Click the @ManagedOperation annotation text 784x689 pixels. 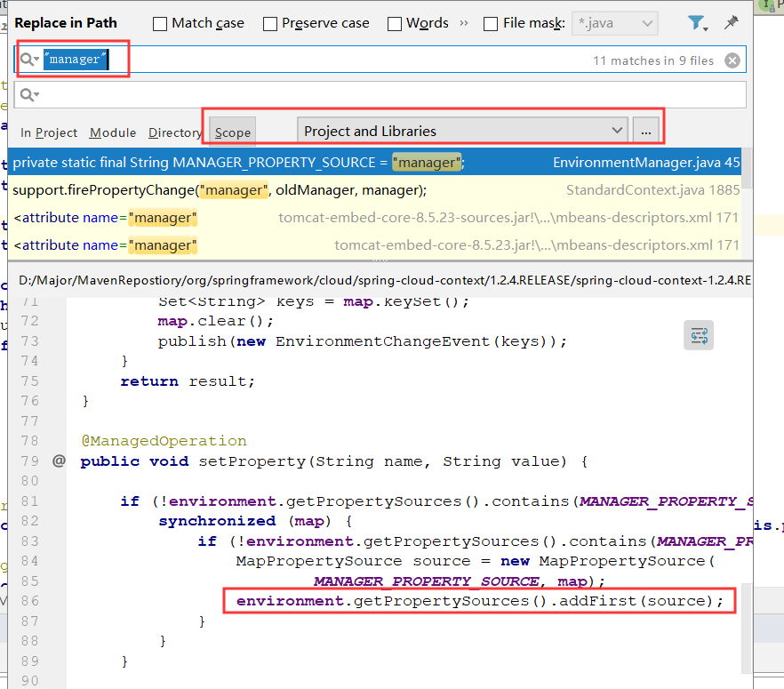(x=164, y=441)
